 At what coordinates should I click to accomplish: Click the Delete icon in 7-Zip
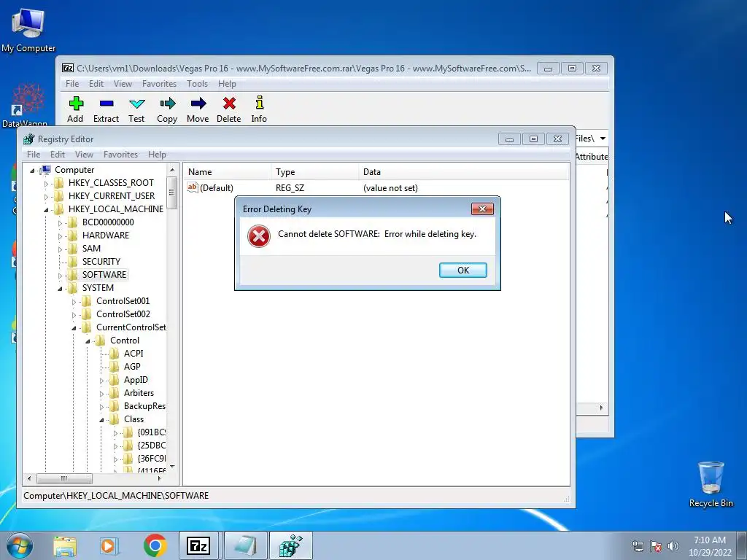coord(229,104)
